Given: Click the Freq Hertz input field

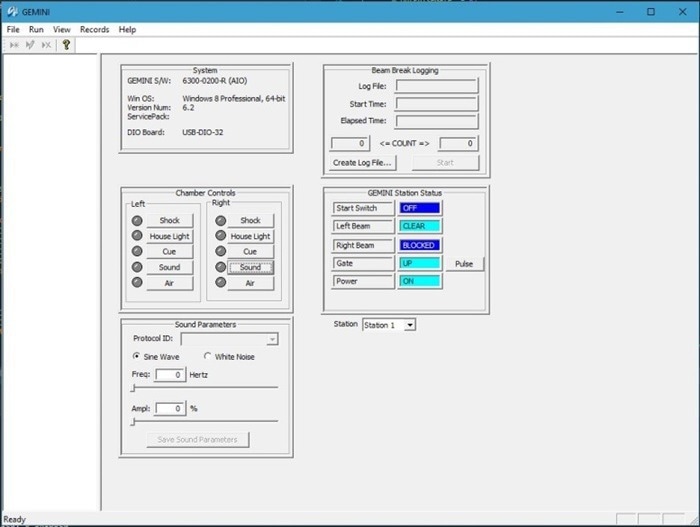Looking at the screenshot, I should point(170,375).
